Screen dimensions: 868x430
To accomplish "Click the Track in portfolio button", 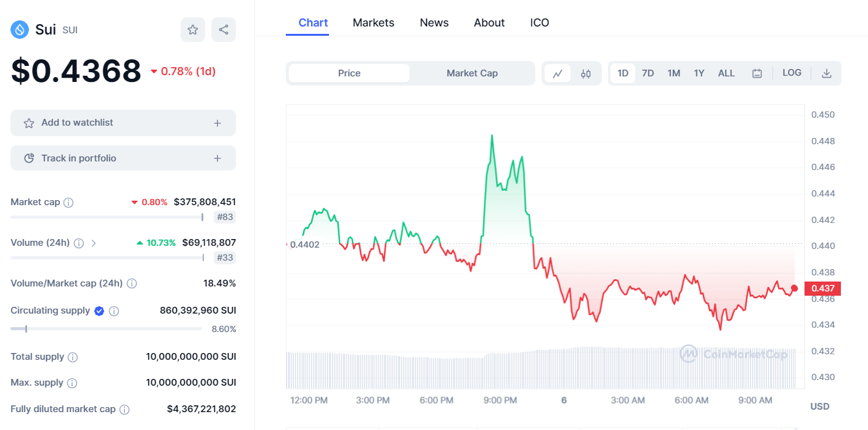I will 123,158.
